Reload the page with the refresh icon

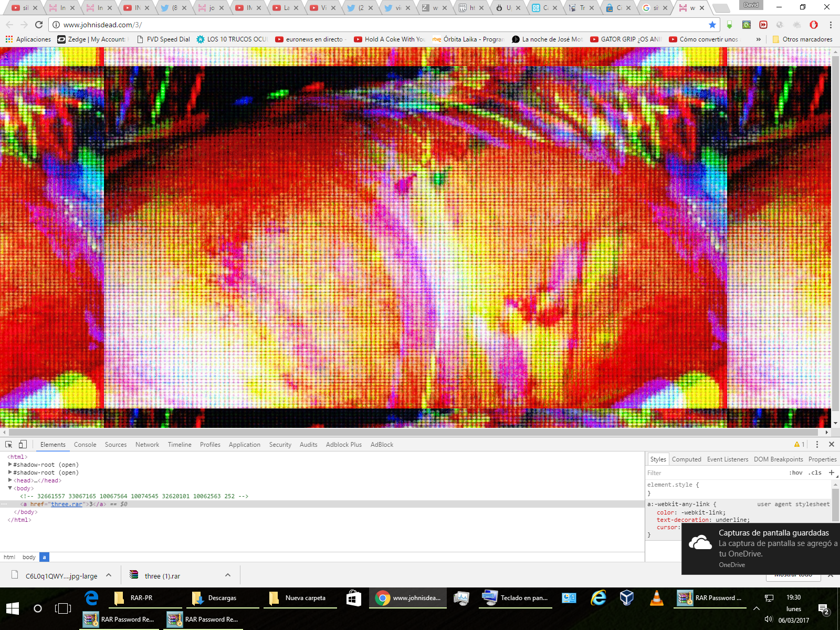[39, 25]
